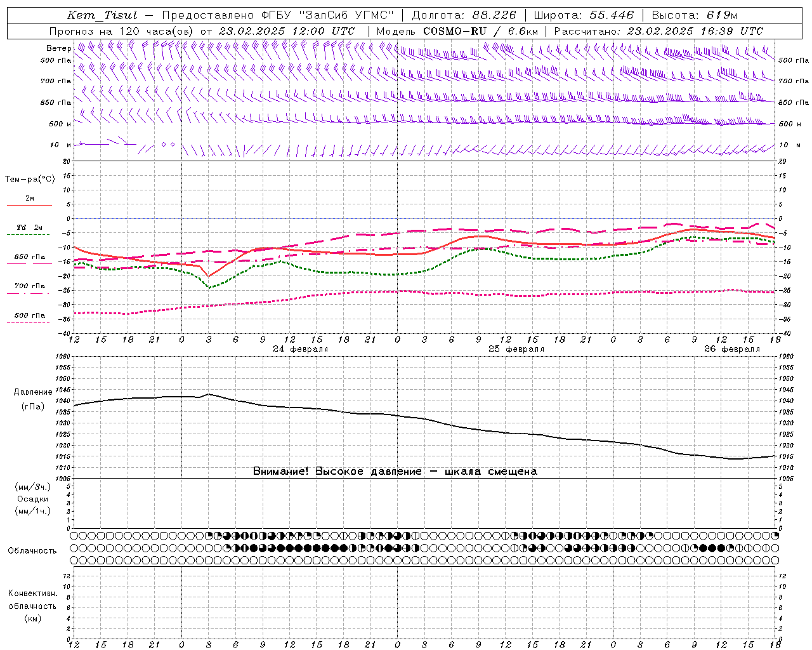Click the 'Конвективн.' convective cloud label
Viewport: 812px width, 650px height.
[32, 594]
